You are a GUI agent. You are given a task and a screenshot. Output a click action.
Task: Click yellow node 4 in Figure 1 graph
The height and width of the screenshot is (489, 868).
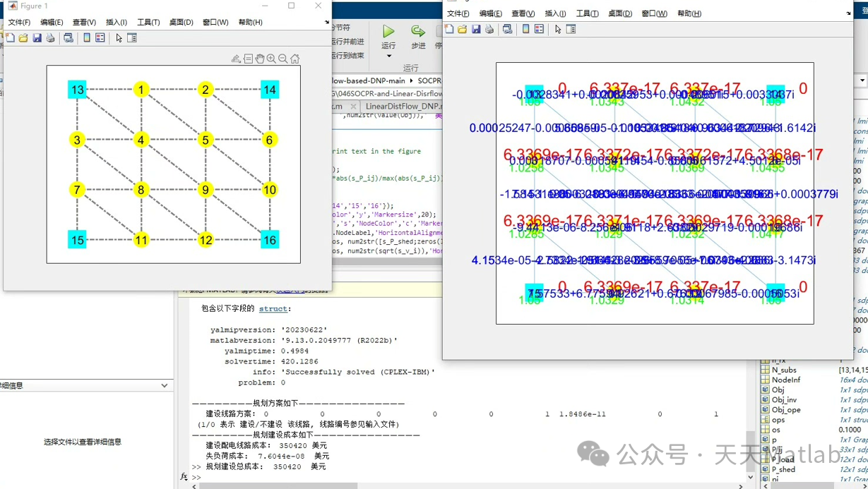point(141,140)
